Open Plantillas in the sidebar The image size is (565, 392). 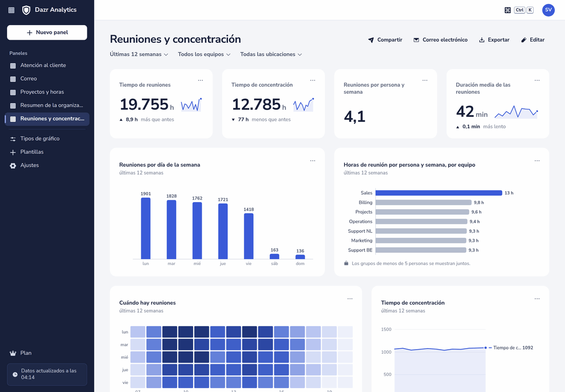pyautogui.click(x=47, y=152)
